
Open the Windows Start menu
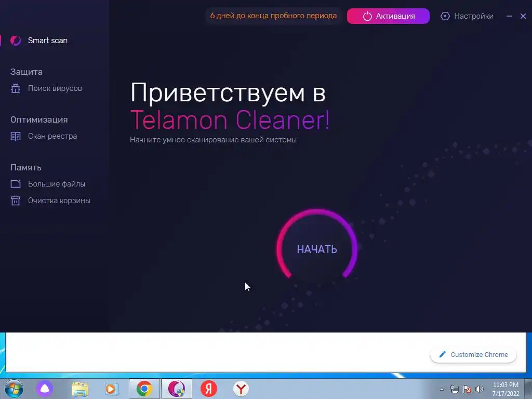pos(14,389)
